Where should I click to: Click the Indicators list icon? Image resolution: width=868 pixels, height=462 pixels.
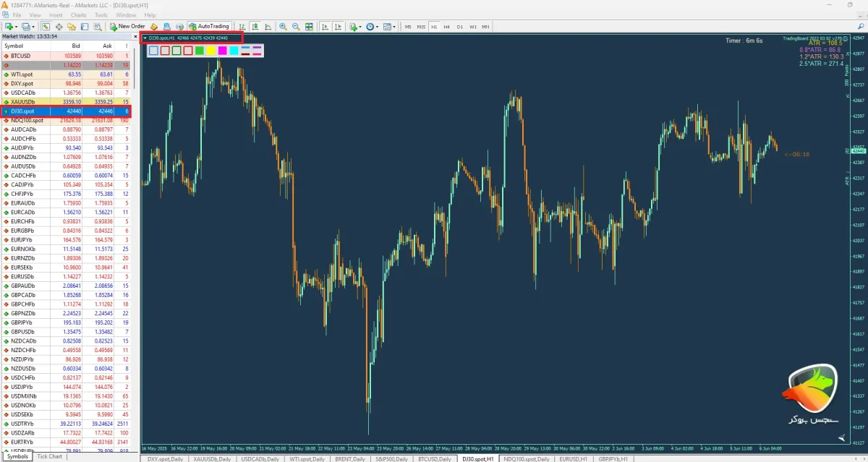click(353, 26)
